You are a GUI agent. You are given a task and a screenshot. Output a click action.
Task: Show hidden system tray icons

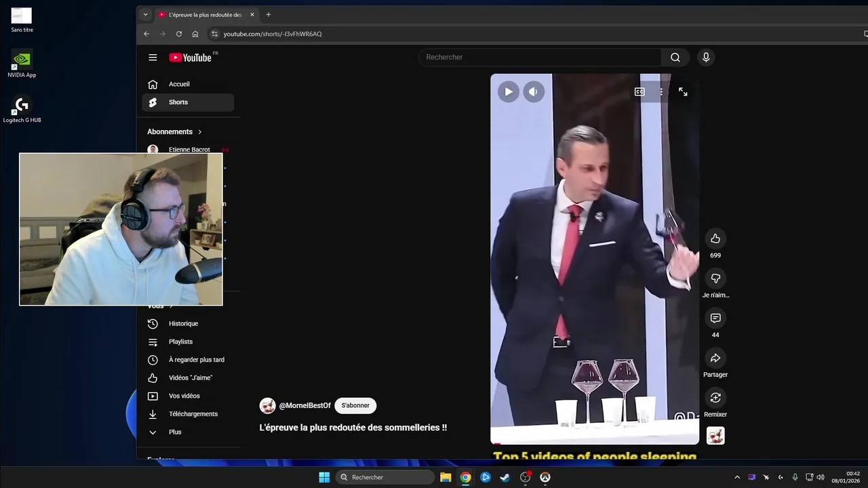point(737,477)
